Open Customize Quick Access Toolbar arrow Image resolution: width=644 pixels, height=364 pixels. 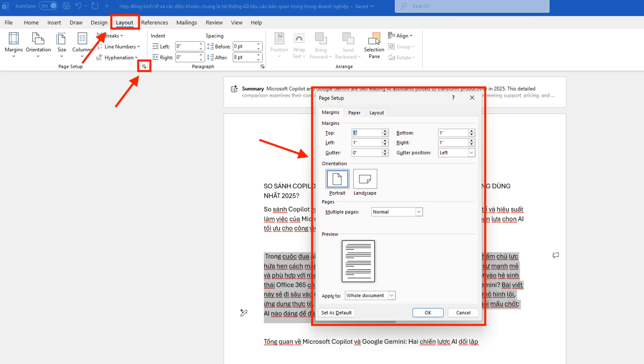[107, 6]
